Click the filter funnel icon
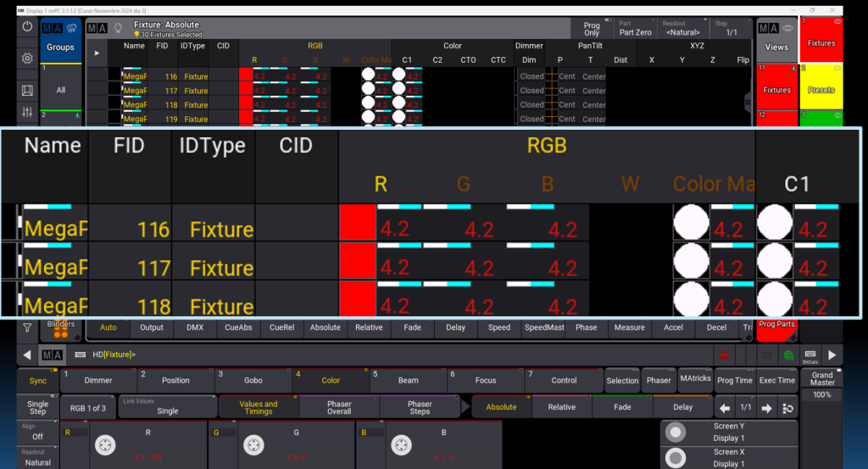 [x=27, y=327]
